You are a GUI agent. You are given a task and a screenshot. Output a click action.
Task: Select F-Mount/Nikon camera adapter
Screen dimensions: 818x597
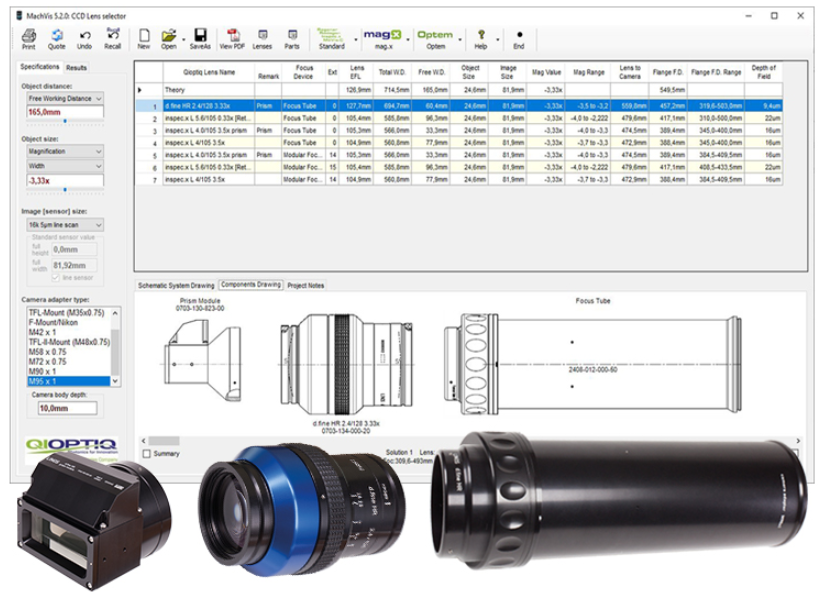point(53,323)
